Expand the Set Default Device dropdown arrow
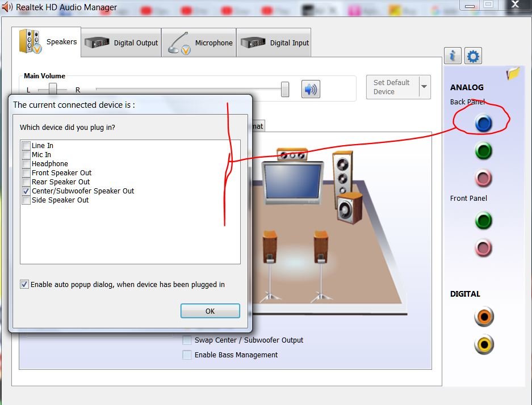Viewport: 532px width, 405px height. (x=425, y=87)
